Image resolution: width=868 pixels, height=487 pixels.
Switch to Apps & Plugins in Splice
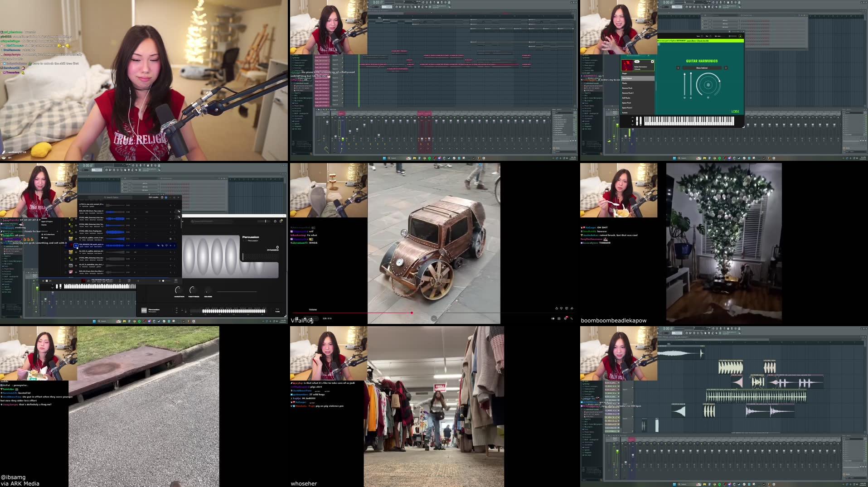(x=47, y=222)
